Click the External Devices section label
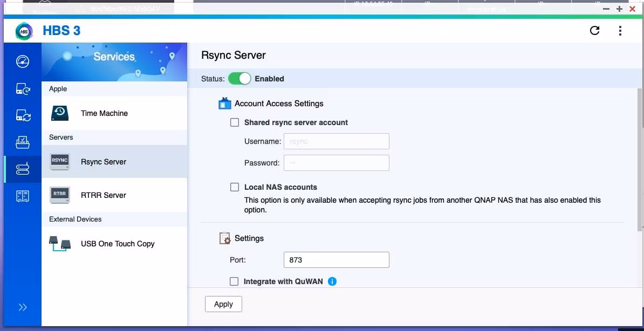This screenshot has width=644, height=331. pos(75,219)
